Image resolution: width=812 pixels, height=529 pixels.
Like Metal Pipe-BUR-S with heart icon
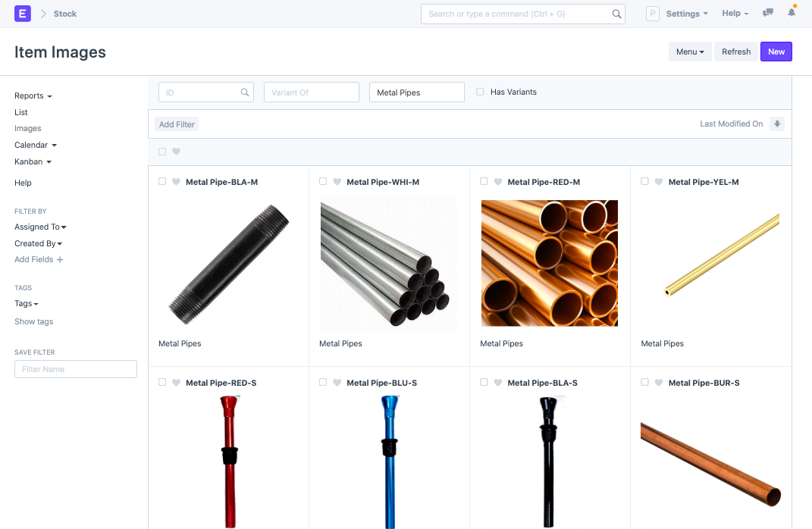coord(659,383)
